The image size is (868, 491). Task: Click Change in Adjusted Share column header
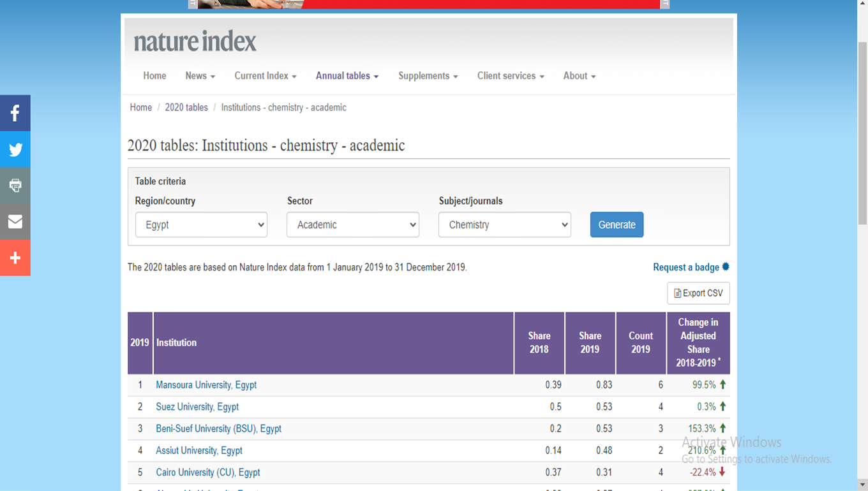[x=698, y=343]
